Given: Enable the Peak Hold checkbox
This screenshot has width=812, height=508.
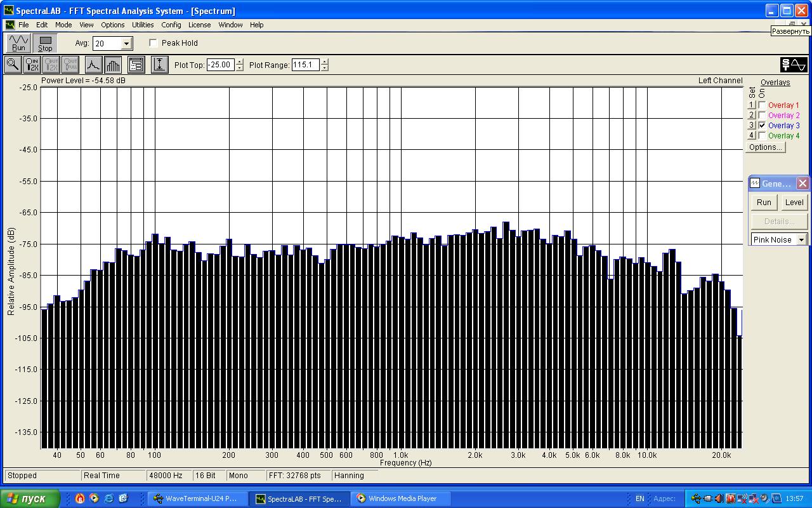Looking at the screenshot, I should pyautogui.click(x=154, y=43).
